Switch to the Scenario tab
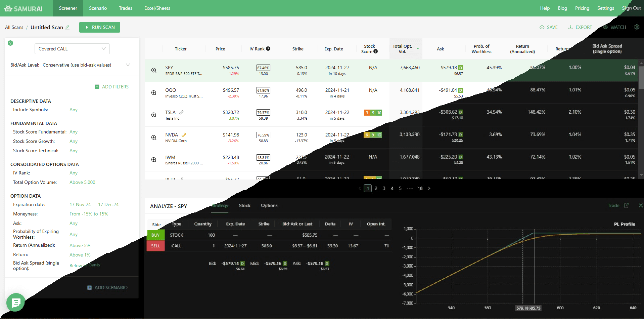The image size is (644, 319). coord(98,8)
